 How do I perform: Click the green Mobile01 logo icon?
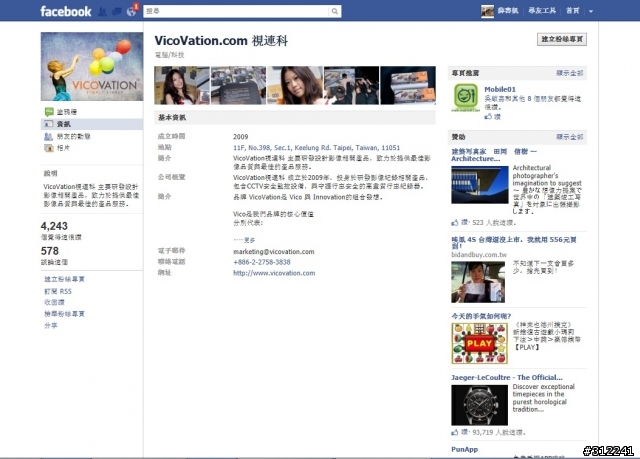tap(466, 97)
